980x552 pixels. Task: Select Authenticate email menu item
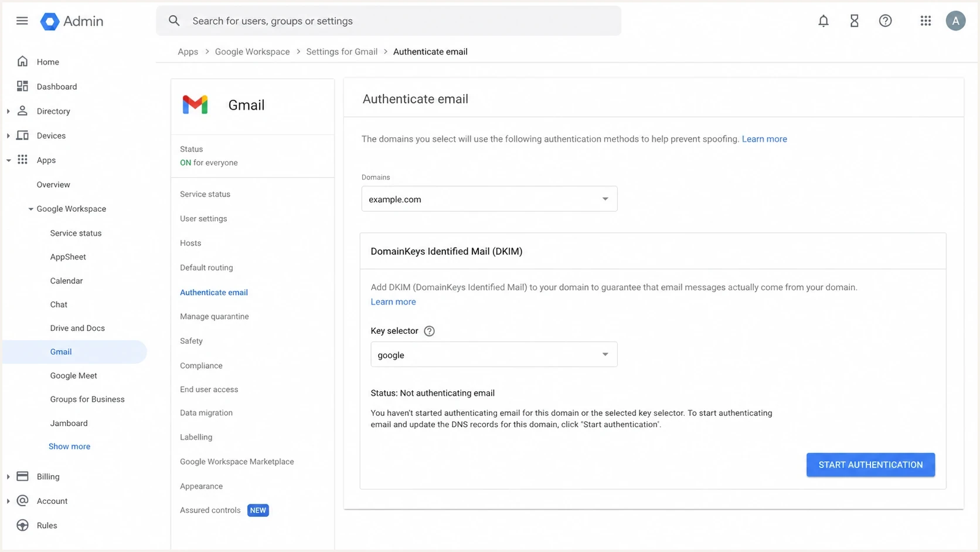pyautogui.click(x=214, y=292)
